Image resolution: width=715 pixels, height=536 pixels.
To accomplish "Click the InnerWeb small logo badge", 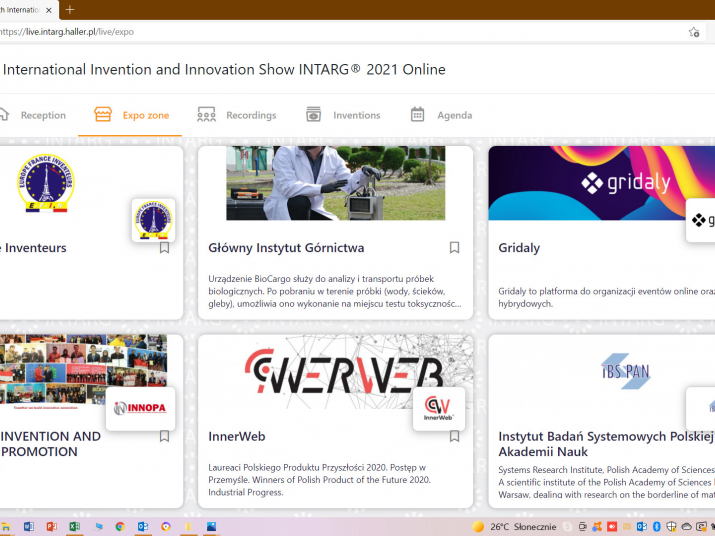I will coord(438,408).
